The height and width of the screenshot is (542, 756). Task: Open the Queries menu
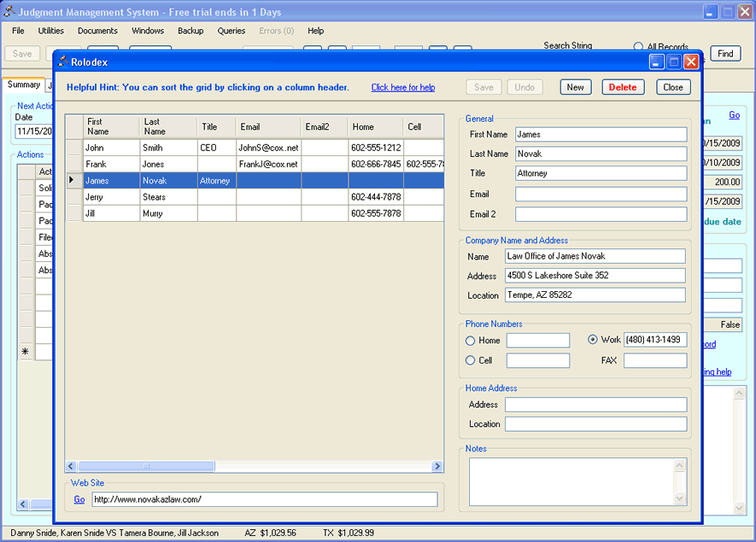(x=231, y=31)
